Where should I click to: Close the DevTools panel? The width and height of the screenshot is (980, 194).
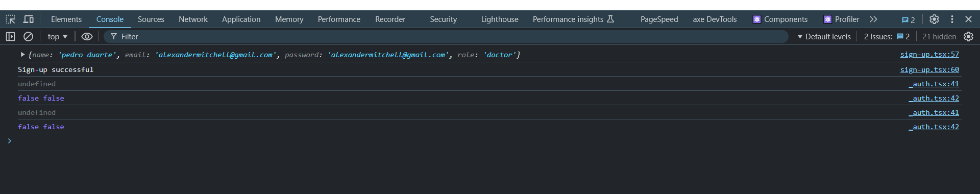tap(968, 19)
